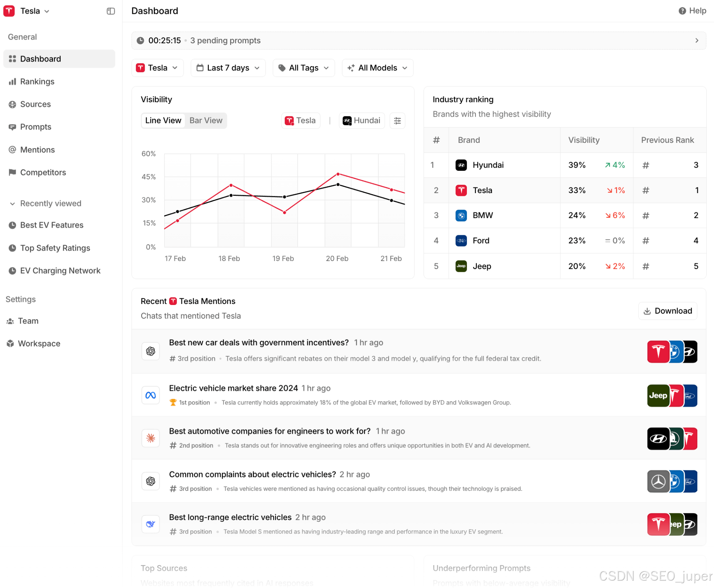
Task: Click the Meta AI icon for market share mention
Action: pyautogui.click(x=151, y=395)
